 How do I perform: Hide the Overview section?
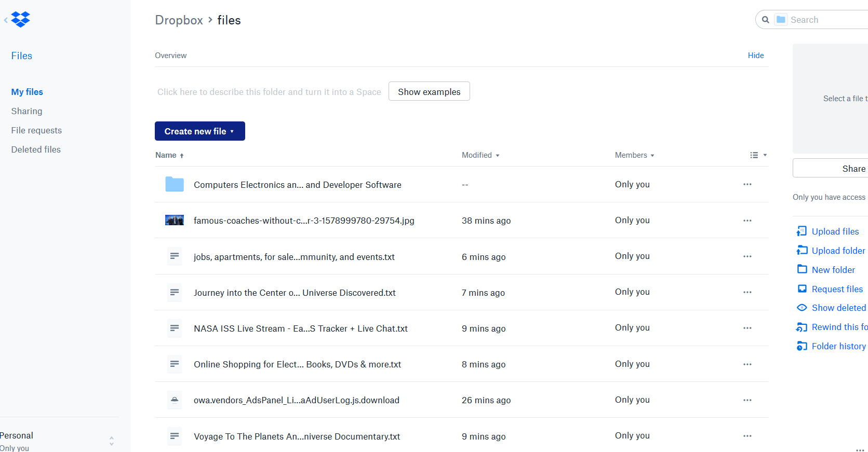click(755, 56)
